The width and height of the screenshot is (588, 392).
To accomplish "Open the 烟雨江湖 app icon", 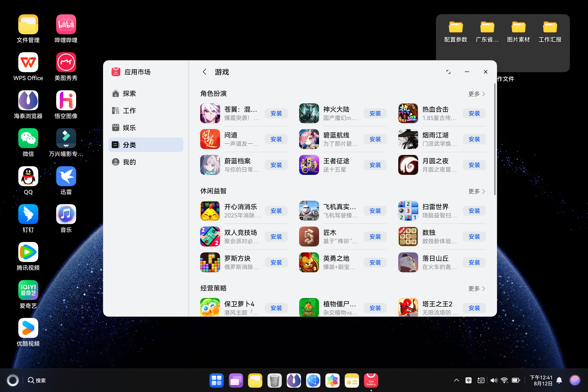I will coord(408,139).
